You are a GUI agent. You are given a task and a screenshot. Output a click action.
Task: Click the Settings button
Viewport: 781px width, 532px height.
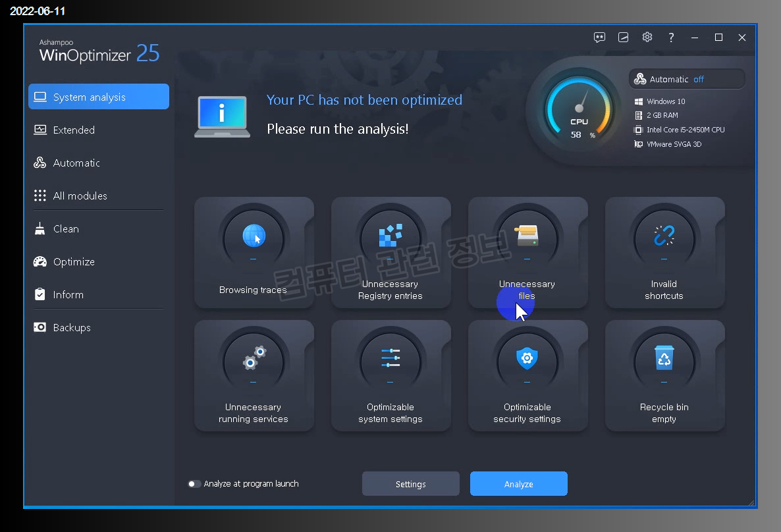click(x=410, y=484)
